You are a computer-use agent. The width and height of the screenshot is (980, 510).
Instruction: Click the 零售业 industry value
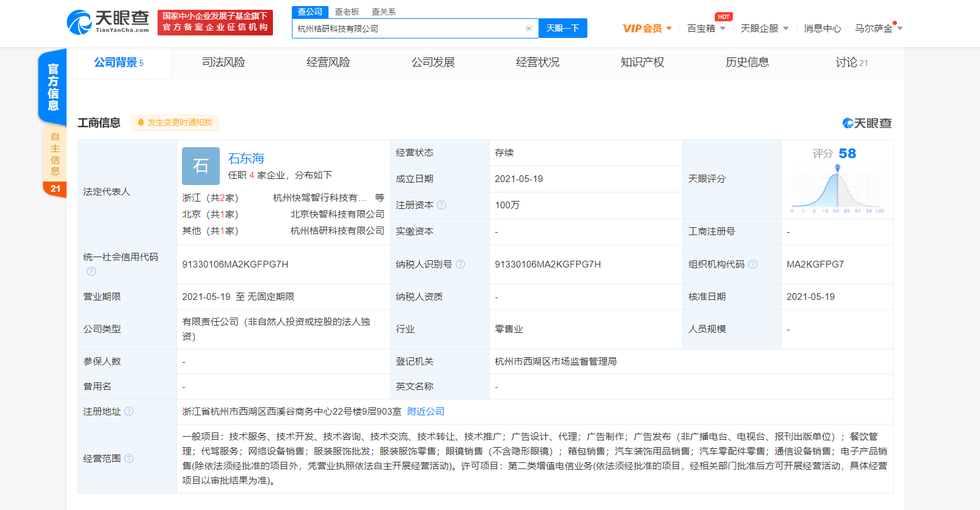click(509, 329)
